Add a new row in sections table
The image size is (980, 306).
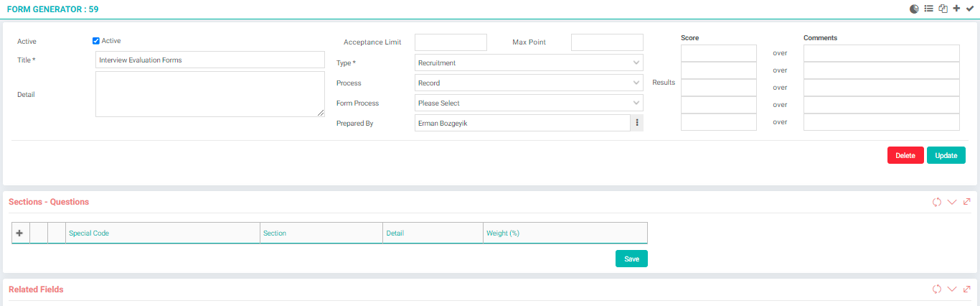coord(19,233)
